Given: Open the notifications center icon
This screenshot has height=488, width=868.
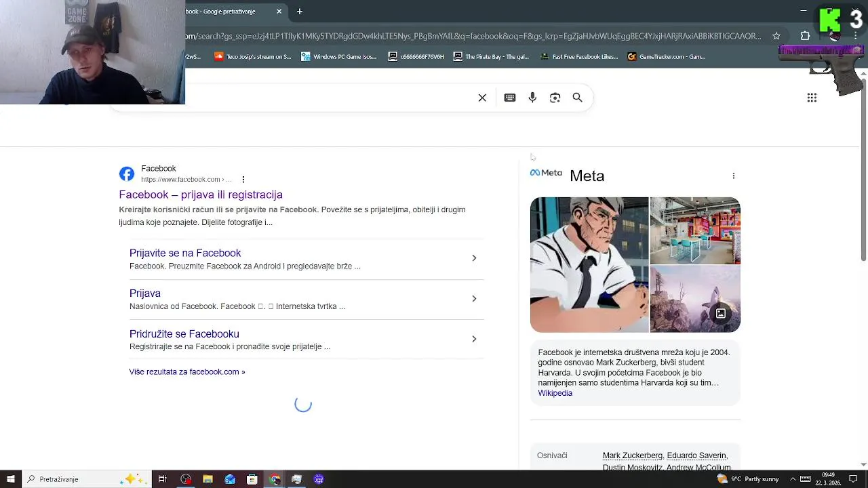Looking at the screenshot, I should pos(853,479).
